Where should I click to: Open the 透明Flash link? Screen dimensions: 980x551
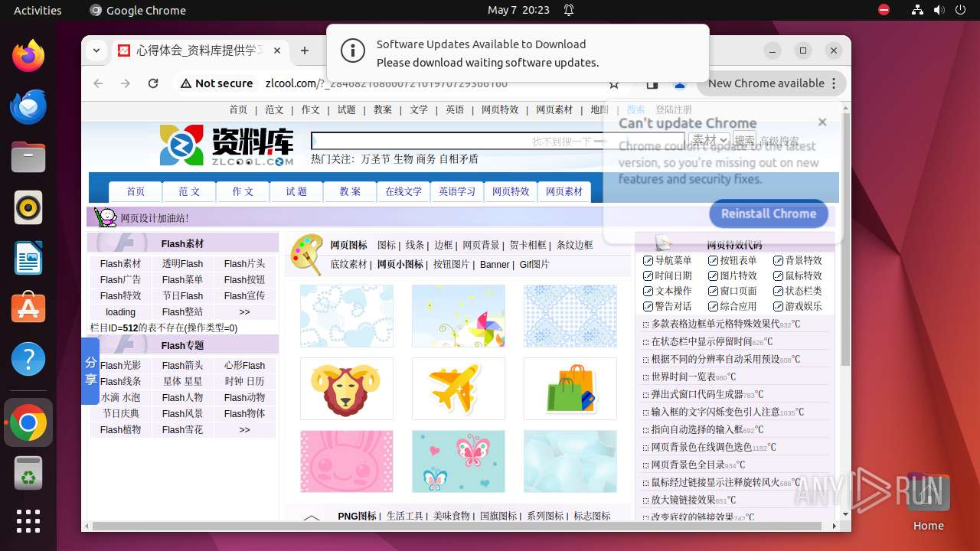[182, 264]
